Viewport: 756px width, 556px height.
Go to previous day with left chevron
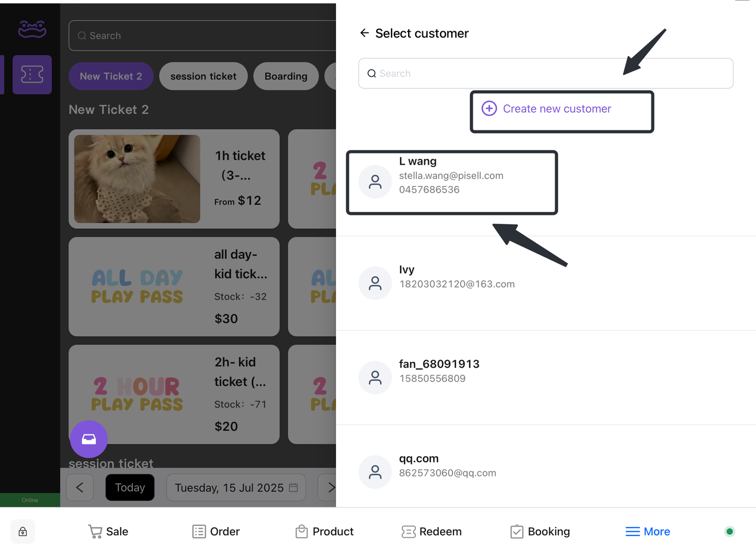click(80, 488)
